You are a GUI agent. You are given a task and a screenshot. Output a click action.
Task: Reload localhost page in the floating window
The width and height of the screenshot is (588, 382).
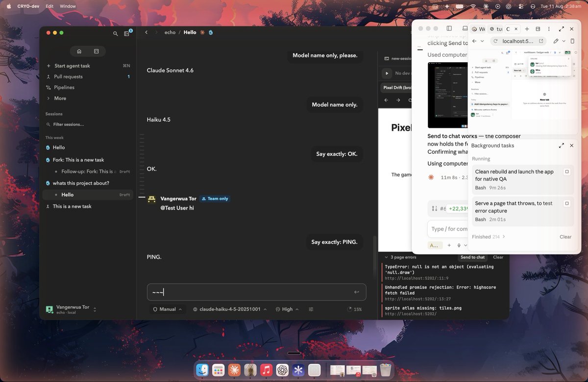495,41
